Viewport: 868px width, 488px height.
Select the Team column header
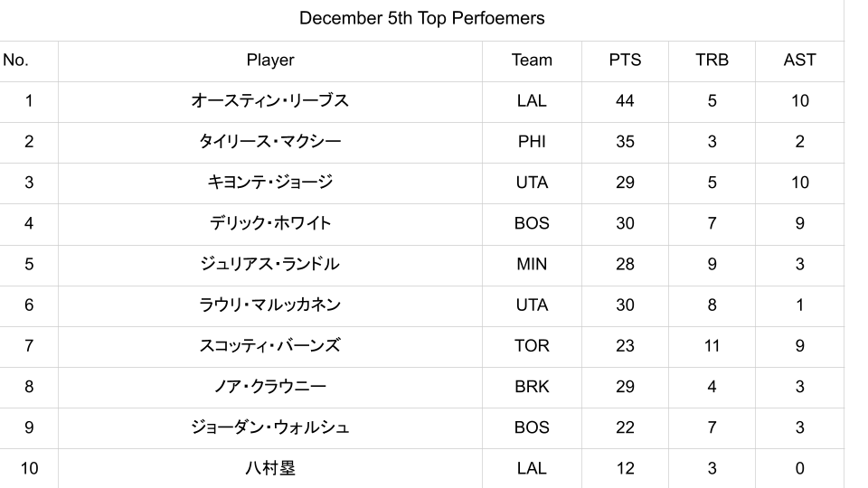532,61
